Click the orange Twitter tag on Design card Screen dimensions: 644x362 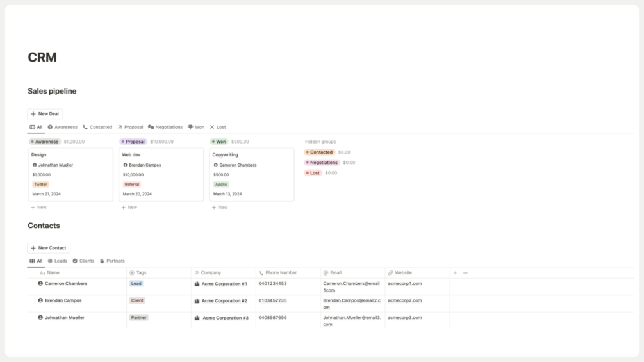[x=40, y=185]
